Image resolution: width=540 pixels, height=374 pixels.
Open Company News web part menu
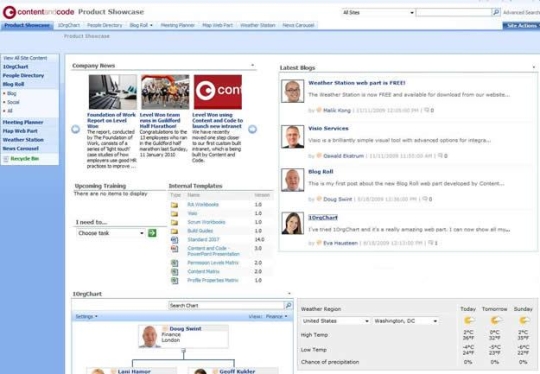point(252,65)
